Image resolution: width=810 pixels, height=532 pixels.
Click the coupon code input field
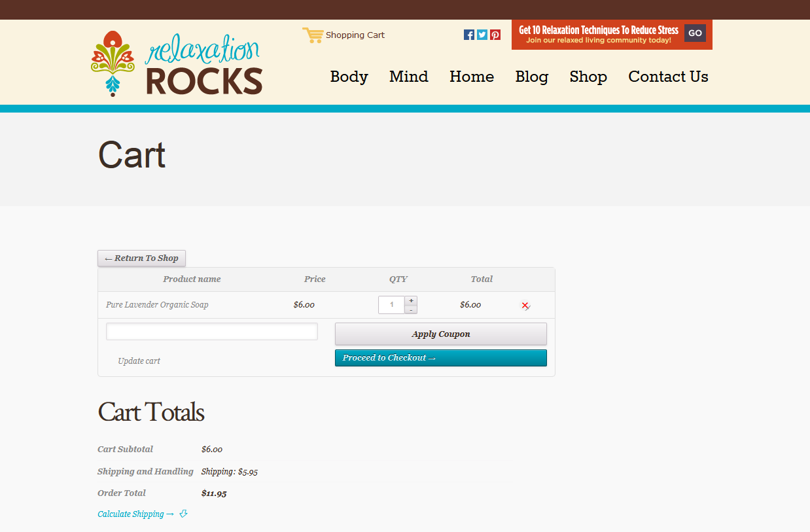point(211,332)
